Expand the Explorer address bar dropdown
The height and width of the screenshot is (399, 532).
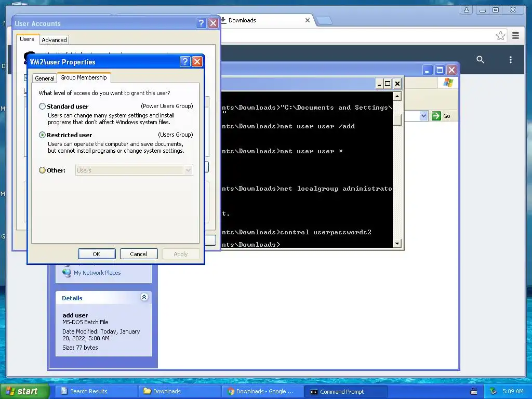[x=423, y=116]
